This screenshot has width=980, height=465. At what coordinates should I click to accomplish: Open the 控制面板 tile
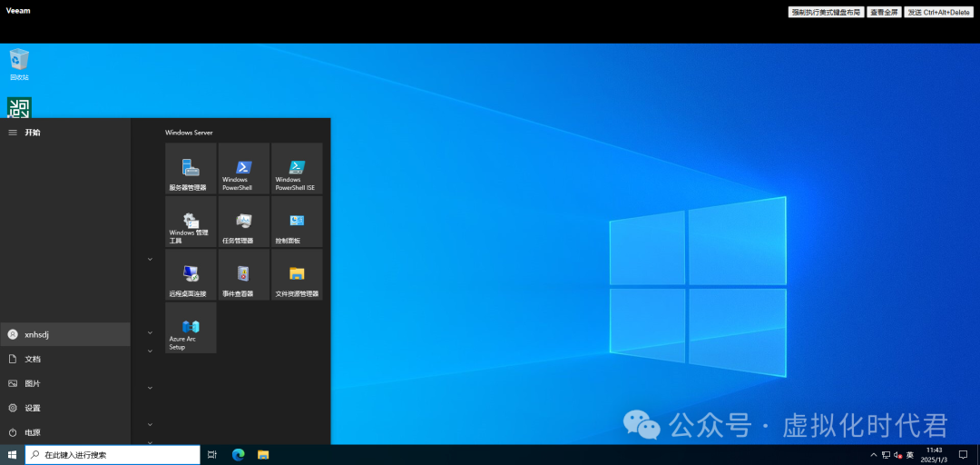pos(297,222)
